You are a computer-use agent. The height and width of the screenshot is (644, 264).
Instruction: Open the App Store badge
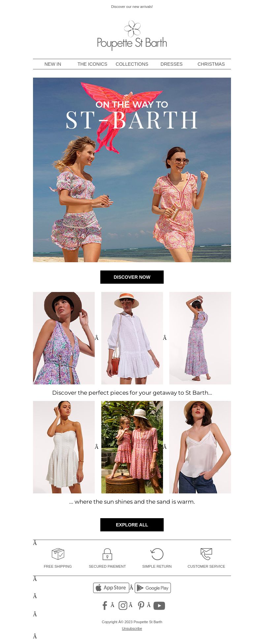[111, 588]
